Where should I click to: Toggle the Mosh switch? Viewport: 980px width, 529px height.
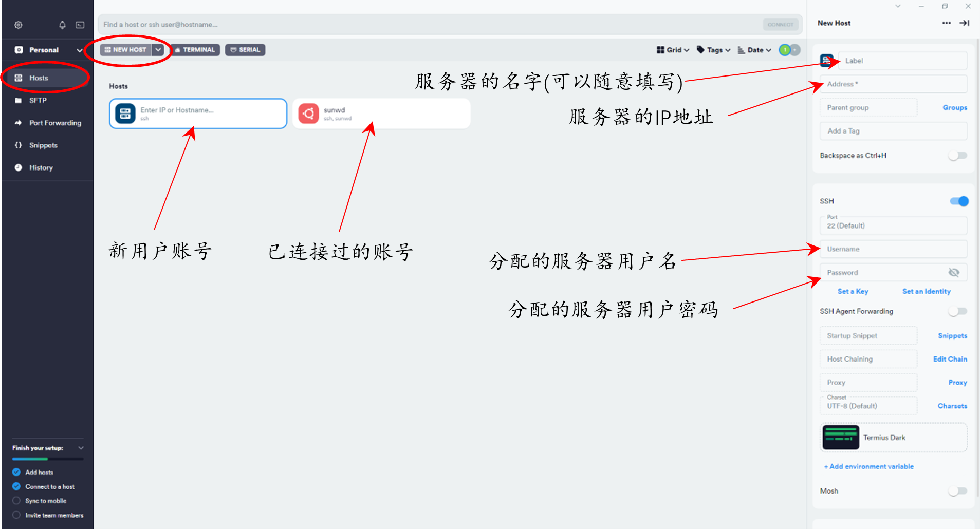point(958,492)
